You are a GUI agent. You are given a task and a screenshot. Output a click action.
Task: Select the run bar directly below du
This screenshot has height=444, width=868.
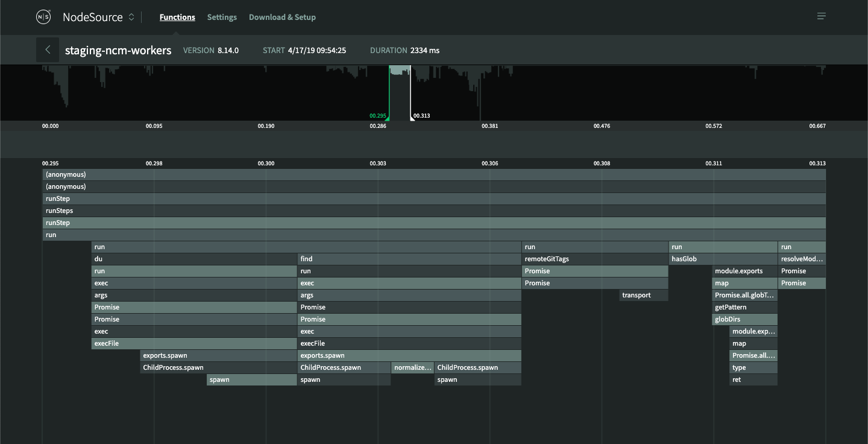pos(194,271)
